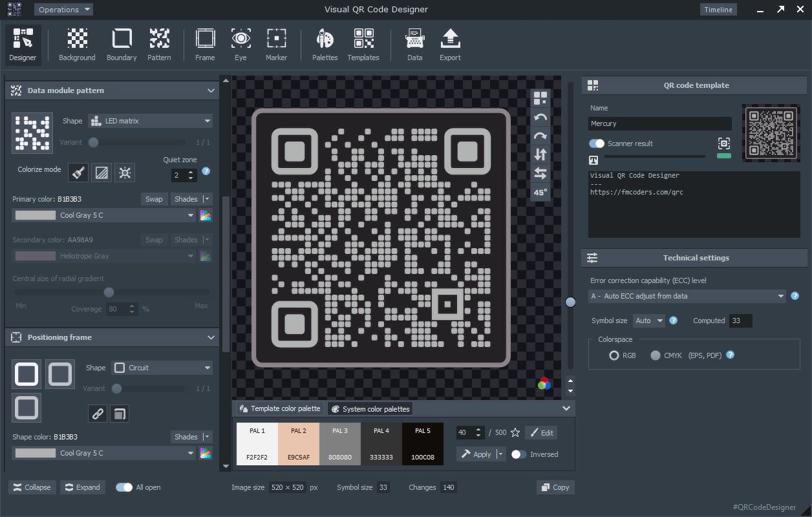This screenshot has width=812, height=517.
Task: Open the Data tool
Action: tap(414, 45)
